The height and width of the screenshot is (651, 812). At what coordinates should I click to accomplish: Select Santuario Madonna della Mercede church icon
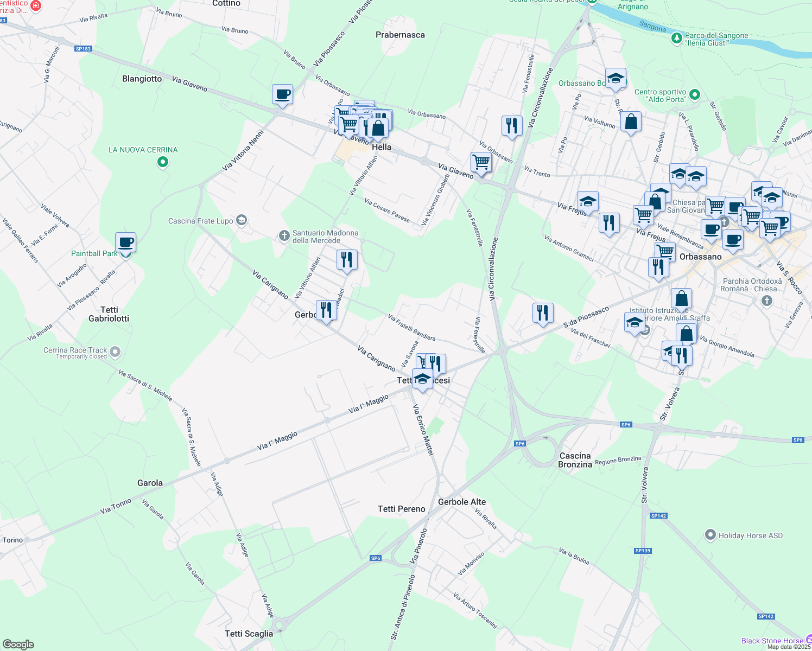pyautogui.click(x=283, y=235)
